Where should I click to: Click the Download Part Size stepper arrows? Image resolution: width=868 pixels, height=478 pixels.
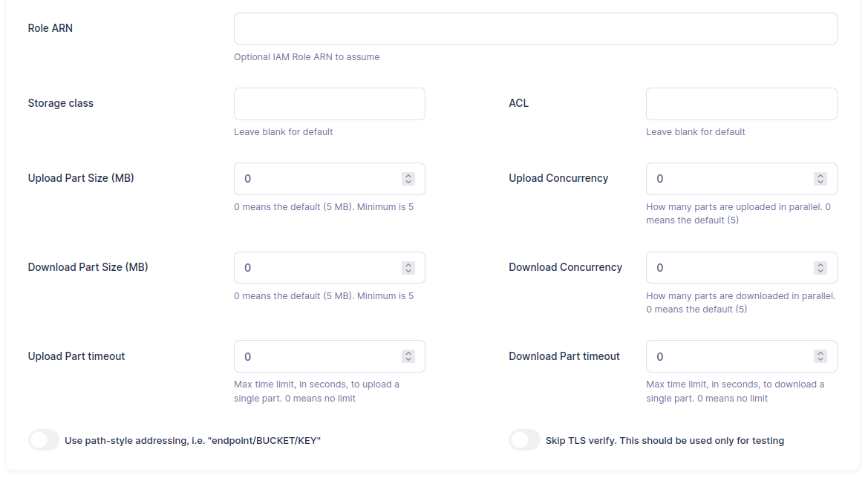tap(408, 268)
